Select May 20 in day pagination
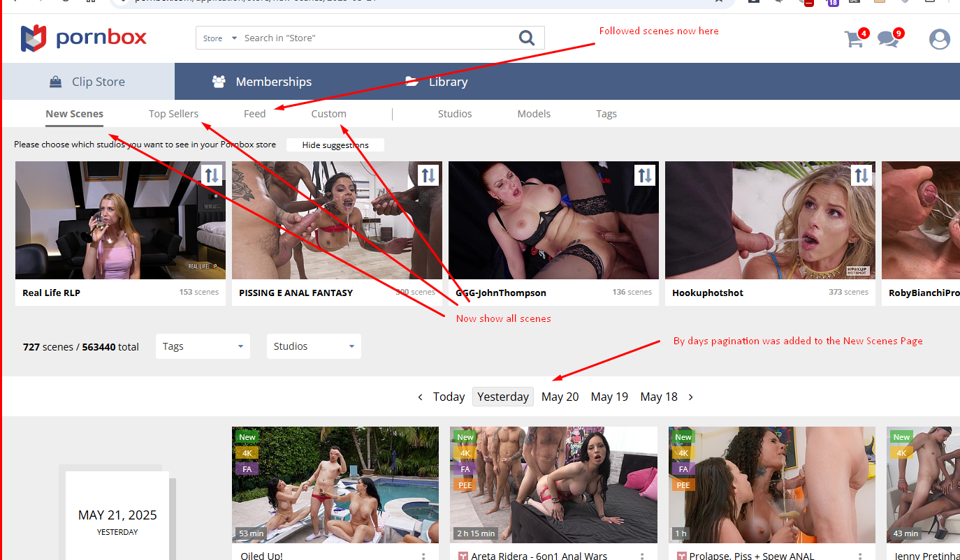 click(x=560, y=397)
